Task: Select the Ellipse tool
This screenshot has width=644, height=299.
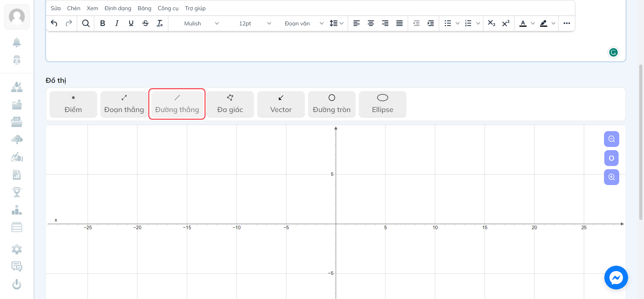Action: [x=383, y=104]
